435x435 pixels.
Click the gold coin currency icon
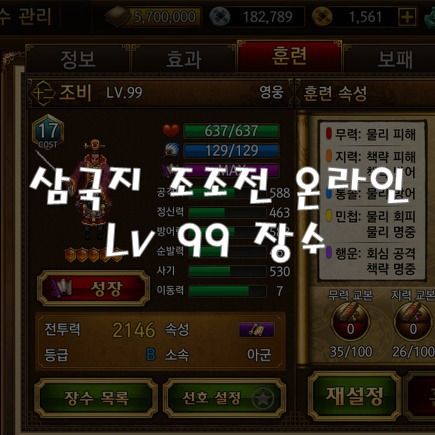point(322,17)
